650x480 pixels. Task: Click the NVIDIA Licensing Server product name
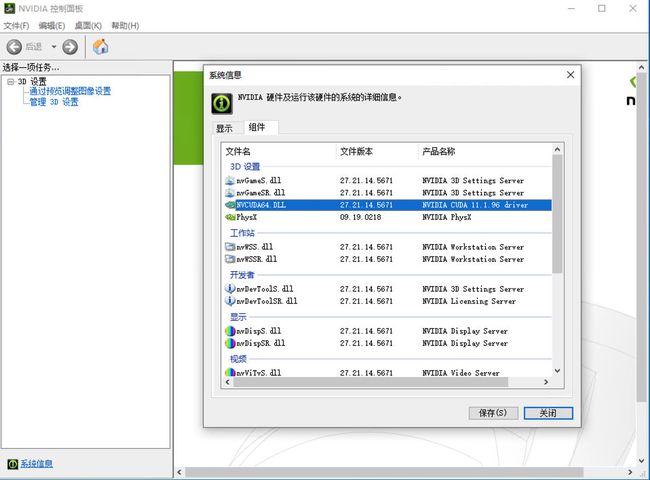click(x=469, y=301)
